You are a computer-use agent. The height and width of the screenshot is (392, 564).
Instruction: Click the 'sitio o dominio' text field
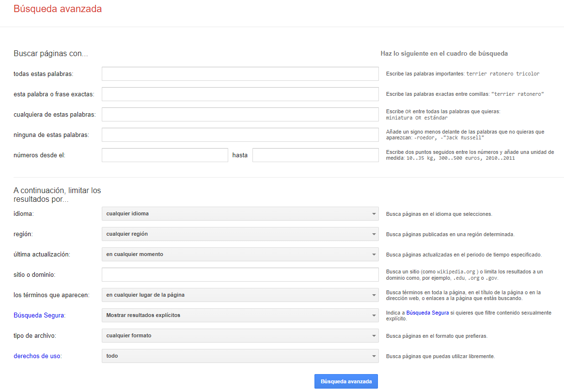pyautogui.click(x=240, y=274)
